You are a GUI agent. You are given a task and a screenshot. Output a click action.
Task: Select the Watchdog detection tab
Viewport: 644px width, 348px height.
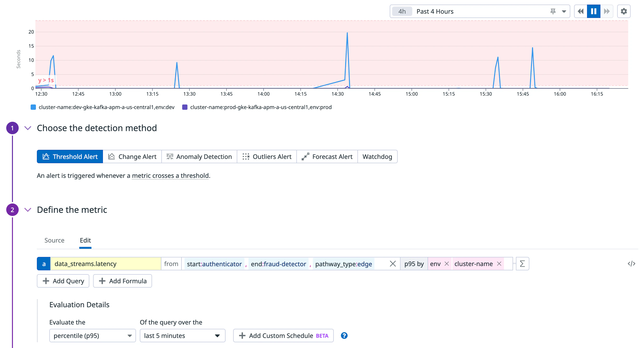coord(378,157)
